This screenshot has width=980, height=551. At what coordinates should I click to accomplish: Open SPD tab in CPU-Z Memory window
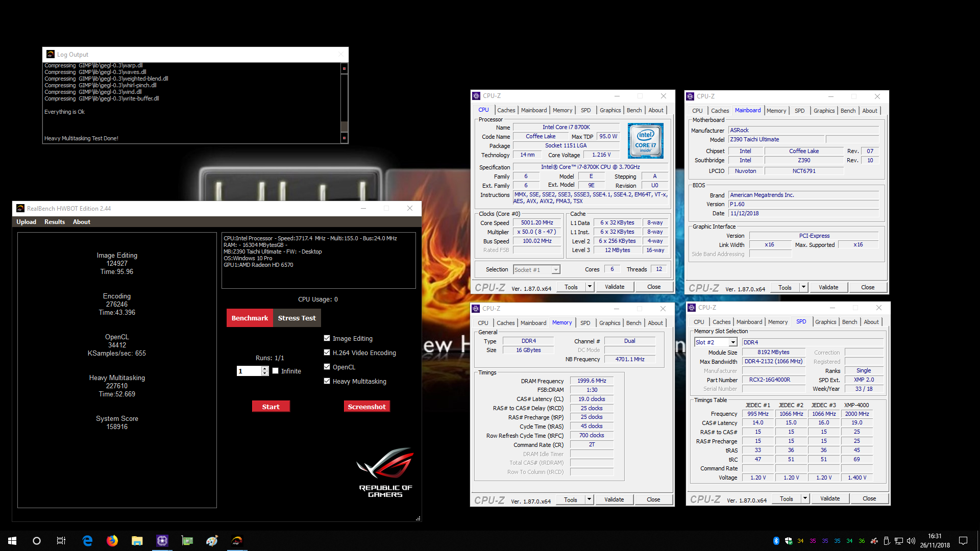[x=585, y=323]
